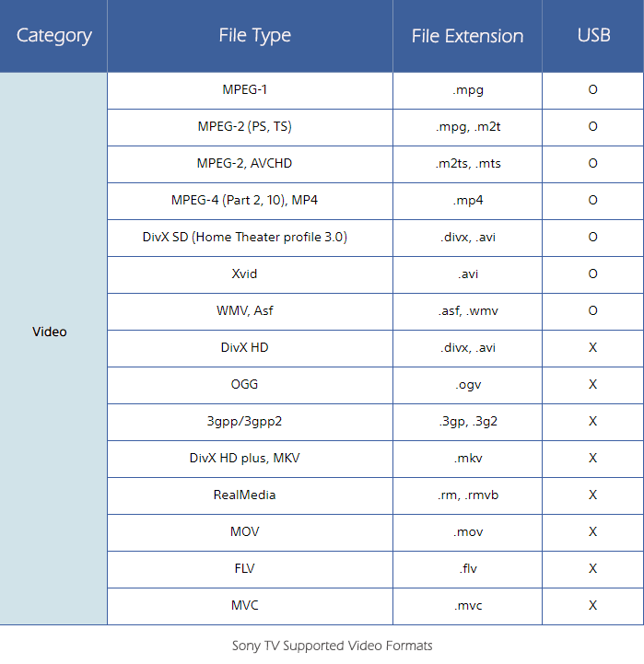Select the MPEG-2 (PS, TS) cell
Image resolution: width=644 pixels, height=664 pixels.
(245, 127)
